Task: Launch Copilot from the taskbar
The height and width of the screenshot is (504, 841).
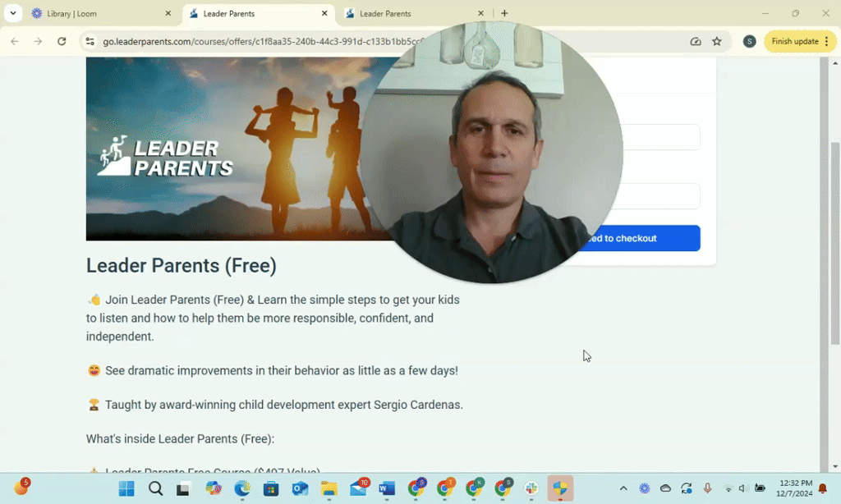Action: (x=214, y=488)
